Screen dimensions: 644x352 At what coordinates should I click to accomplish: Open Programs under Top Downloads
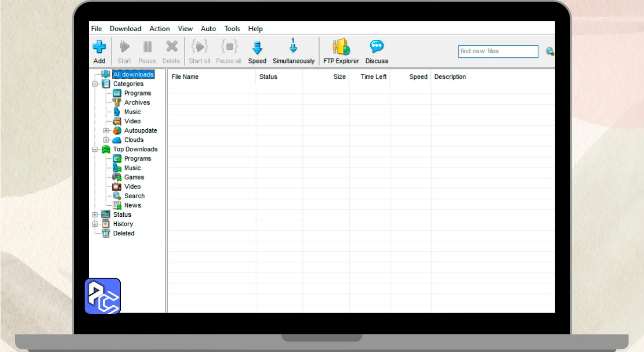coord(138,158)
